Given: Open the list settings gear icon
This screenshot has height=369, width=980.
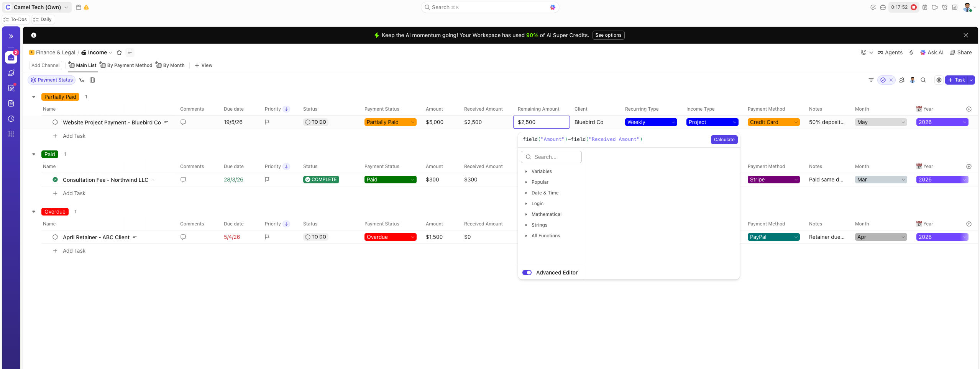Looking at the screenshot, I should click(939, 80).
